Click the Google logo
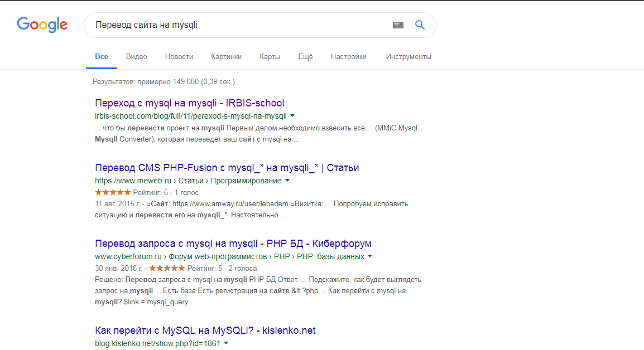This screenshot has height=350, width=644. point(42,25)
